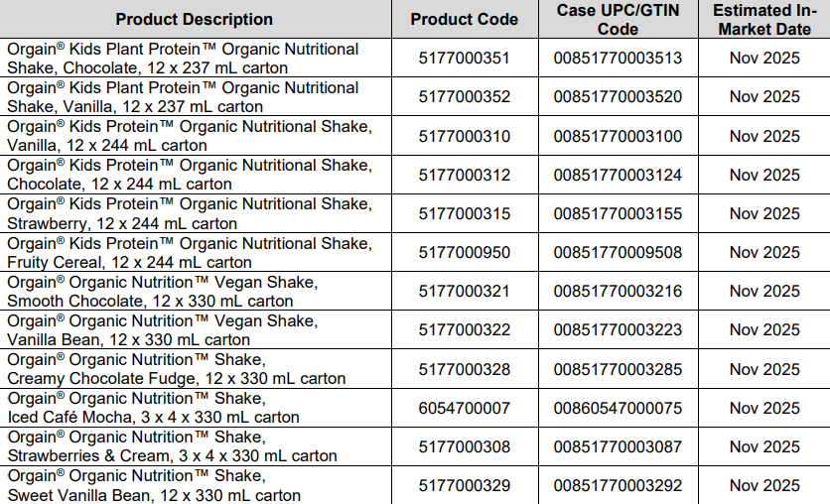Select GTIN code 00860547000075
Screen dimensions: 830x504
[x=618, y=408]
